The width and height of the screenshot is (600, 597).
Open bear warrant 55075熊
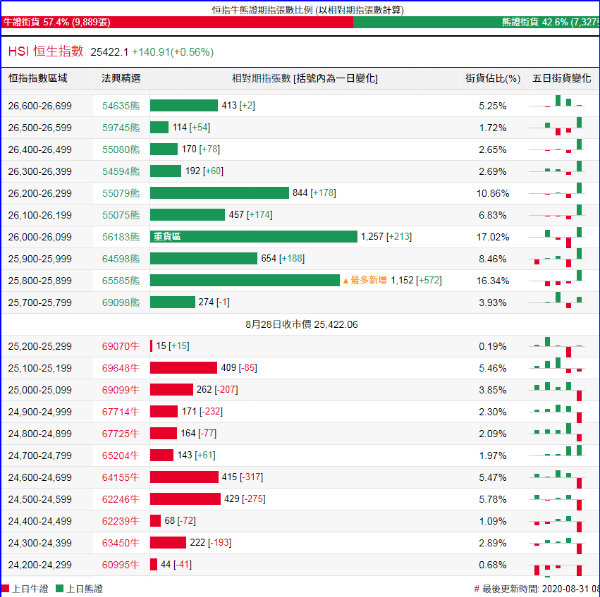(121, 215)
